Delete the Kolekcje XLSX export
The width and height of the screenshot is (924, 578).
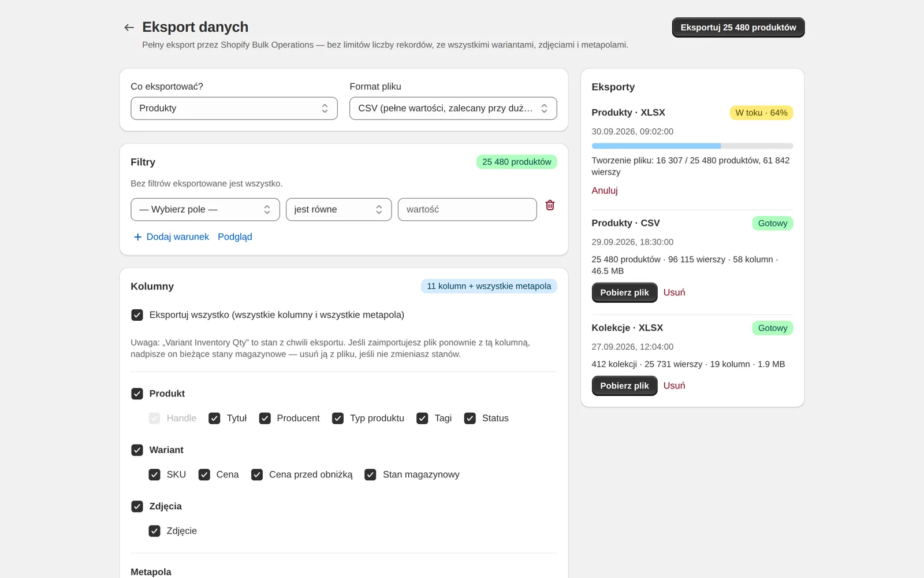tap(674, 386)
